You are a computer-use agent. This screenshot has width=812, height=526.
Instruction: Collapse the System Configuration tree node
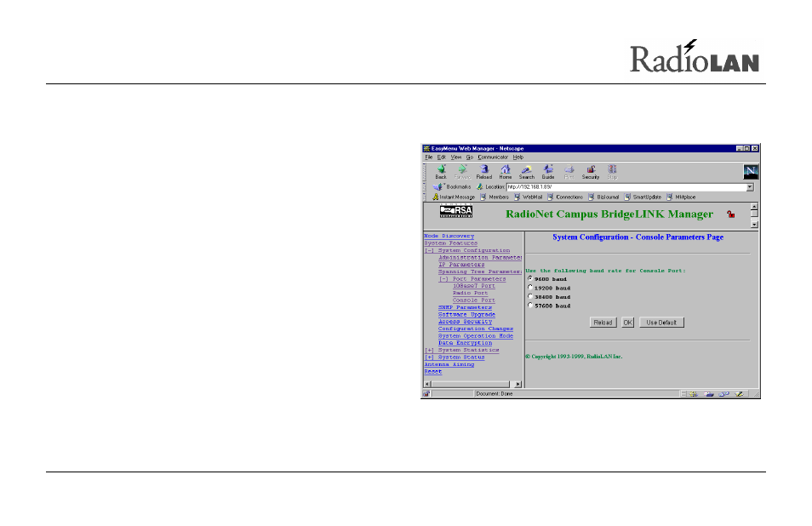(x=429, y=250)
